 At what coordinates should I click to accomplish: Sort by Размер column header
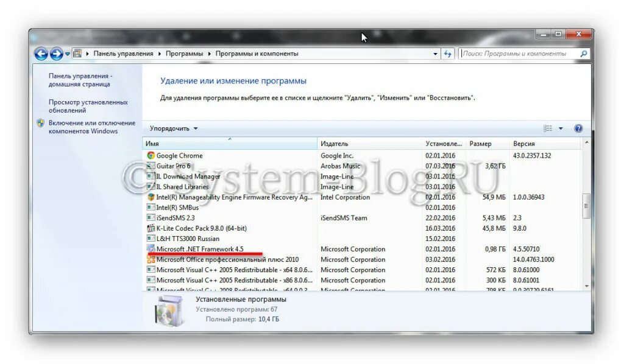pos(487,144)
